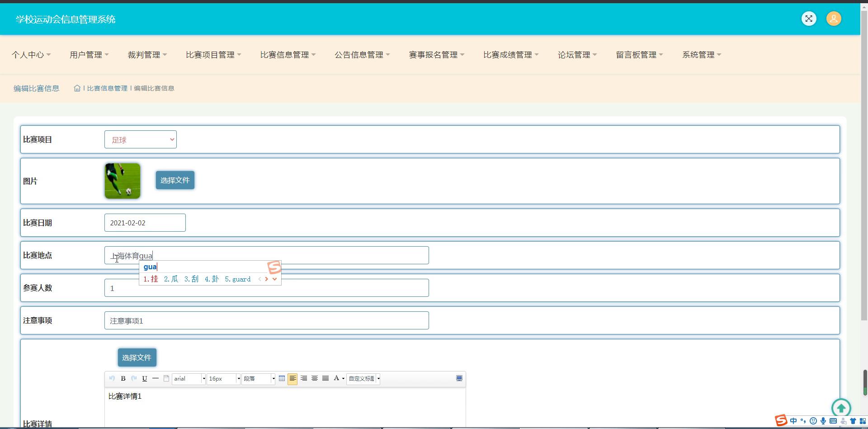Click the microphone voice input icon
Screen dimensions: 868x429
click(x=823, y=421)
